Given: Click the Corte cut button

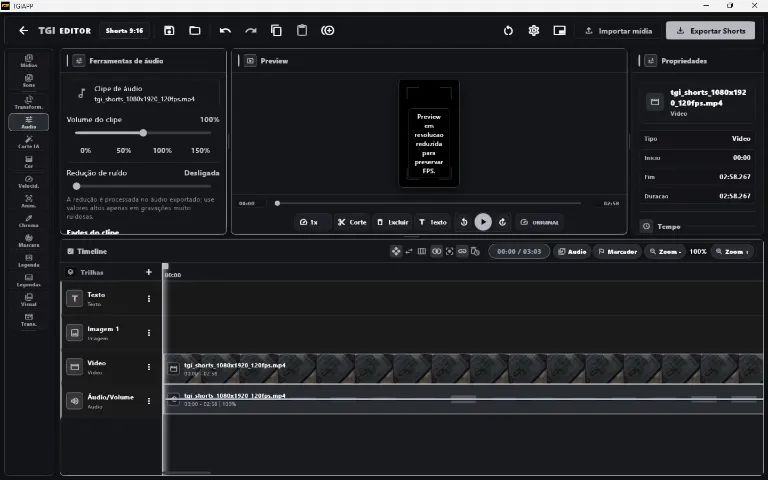Looking at the screenshot, I should (x=352, y=222).
